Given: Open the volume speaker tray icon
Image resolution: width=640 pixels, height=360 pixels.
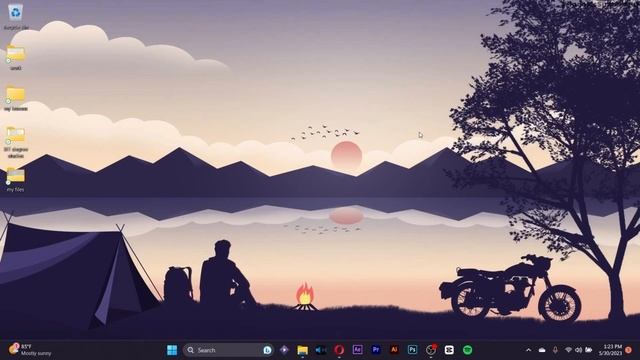Looking at the screenshot, I should 578,350.
